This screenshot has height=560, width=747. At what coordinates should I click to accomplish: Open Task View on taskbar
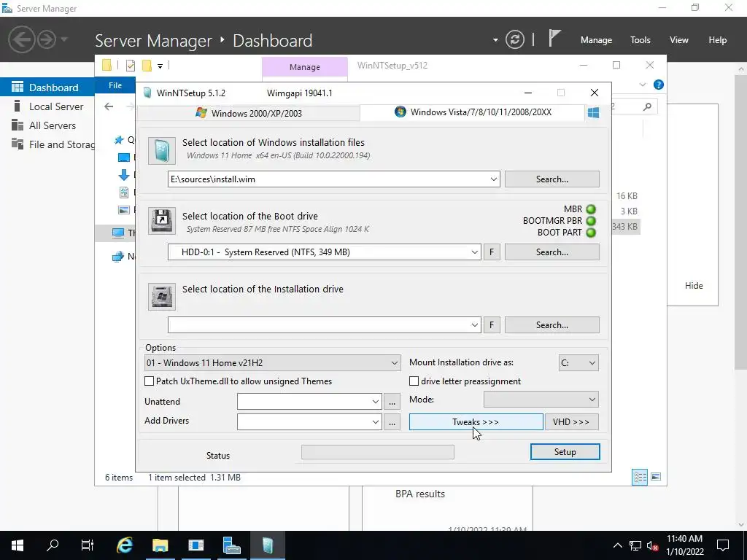coord(88,545)
